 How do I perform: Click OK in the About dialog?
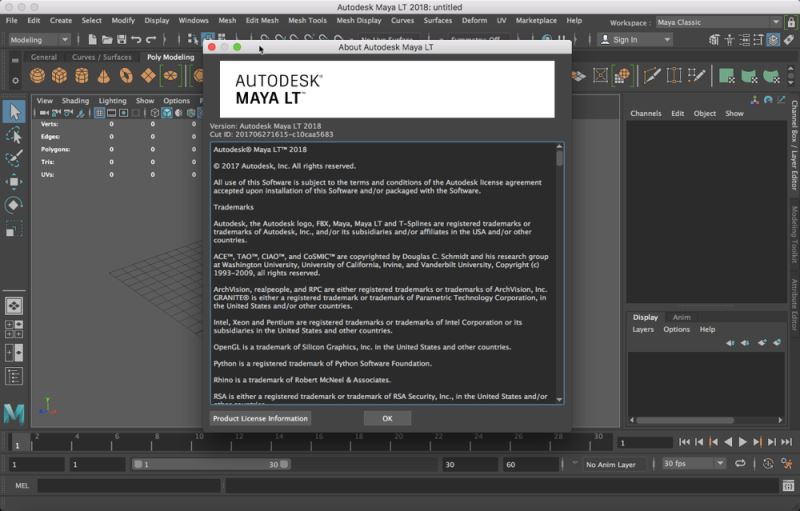pyautogui.click(x=387, y=418)
